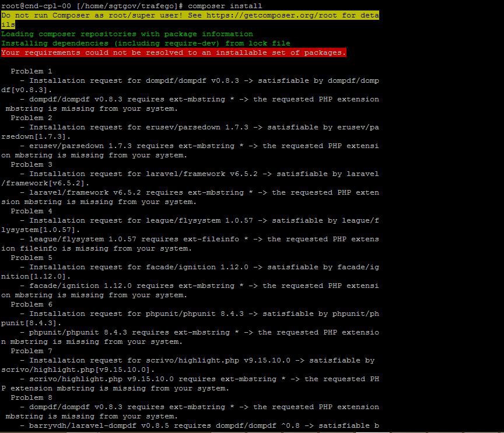Click 'Installation request for league/flysystem 1.0.57' line
This screenshot has height=433, width=504.
coord(199,220)
